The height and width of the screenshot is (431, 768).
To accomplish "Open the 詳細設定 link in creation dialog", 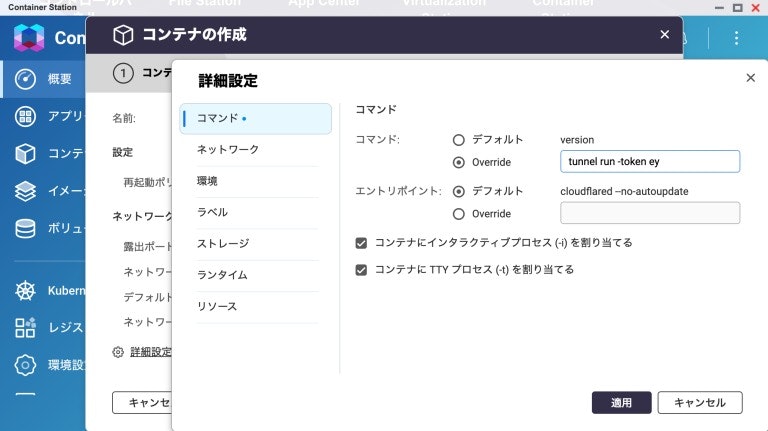I will click(151, 352).
